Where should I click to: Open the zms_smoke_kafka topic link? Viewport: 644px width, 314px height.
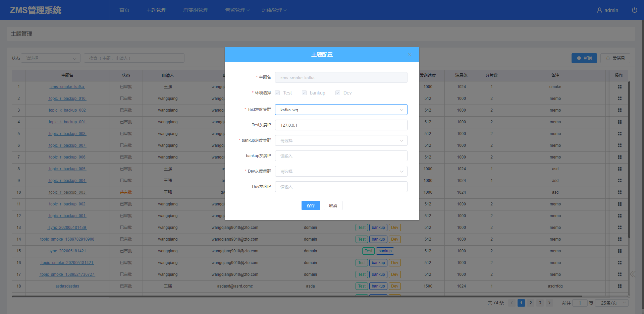[x=67, y=87]
